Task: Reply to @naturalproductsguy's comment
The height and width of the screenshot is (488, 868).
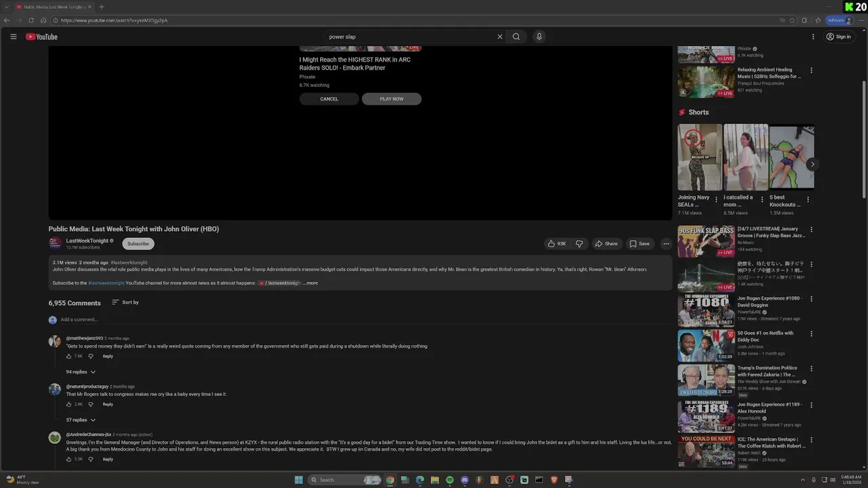Action: [108, 404]
